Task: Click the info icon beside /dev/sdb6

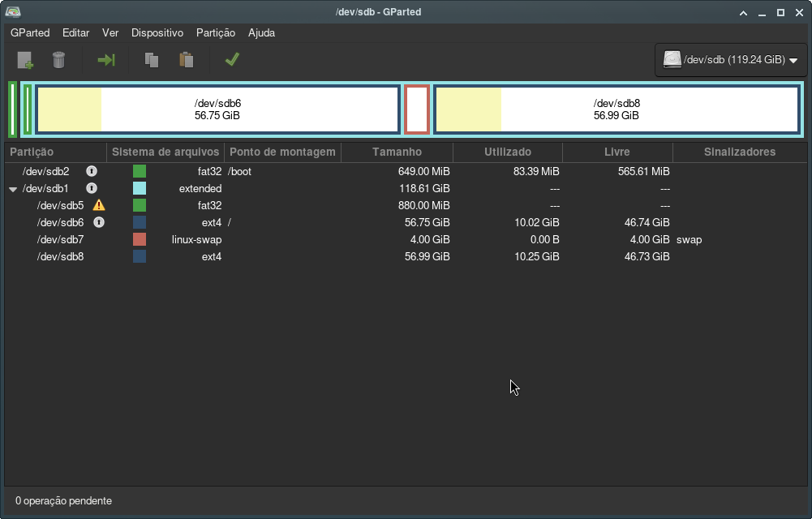Action: [x=99, y=222]
